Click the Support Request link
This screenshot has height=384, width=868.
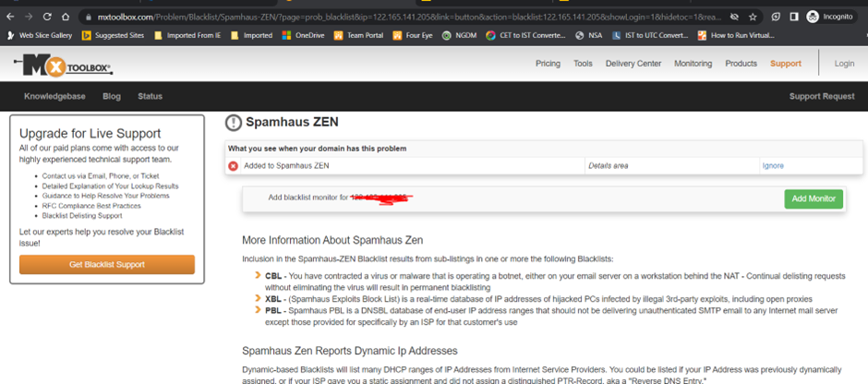coord(822,96)
